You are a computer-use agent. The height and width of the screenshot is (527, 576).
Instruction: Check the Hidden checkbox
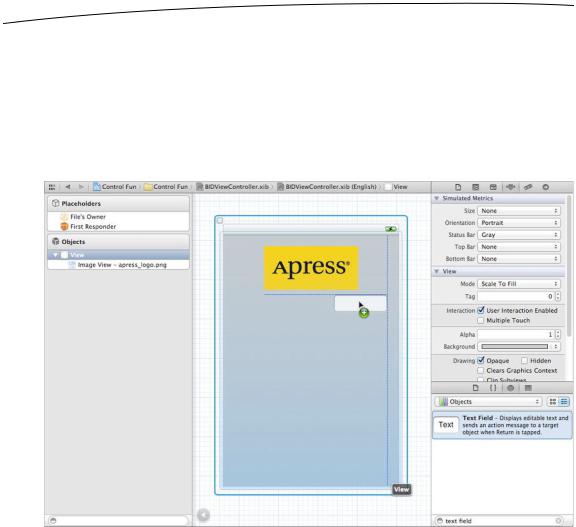pos(524,361)
